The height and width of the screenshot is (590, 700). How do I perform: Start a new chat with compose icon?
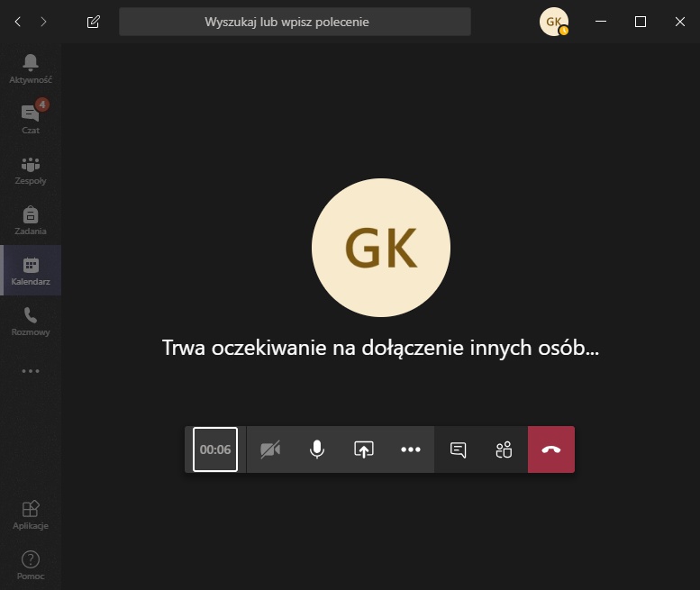94,22
